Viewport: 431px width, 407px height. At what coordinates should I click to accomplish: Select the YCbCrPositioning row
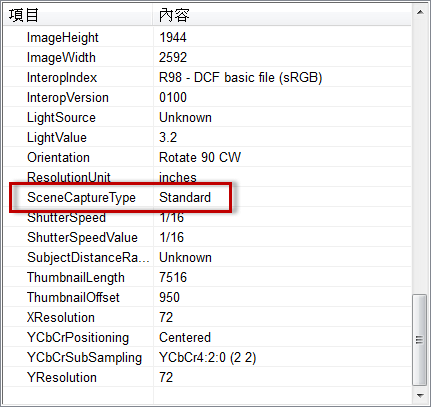[x=207, y=337]
